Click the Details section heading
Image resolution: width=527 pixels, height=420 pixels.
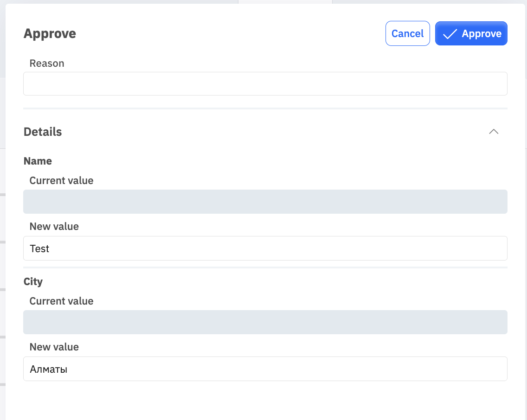pos(43,132)
